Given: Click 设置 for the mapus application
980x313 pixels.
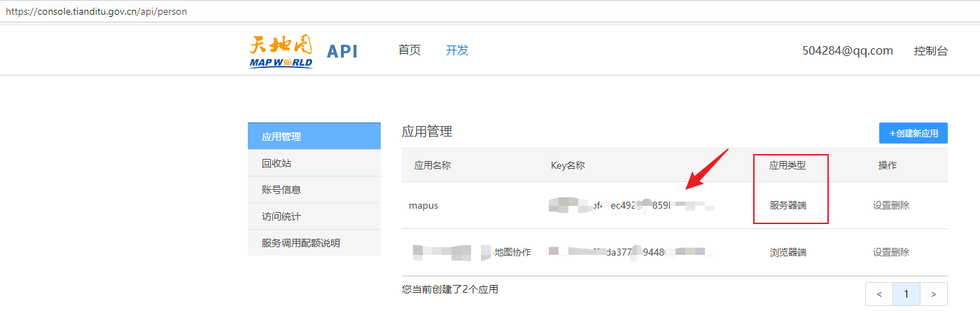Looking at the screenshot, I should (x=882, y=205).
